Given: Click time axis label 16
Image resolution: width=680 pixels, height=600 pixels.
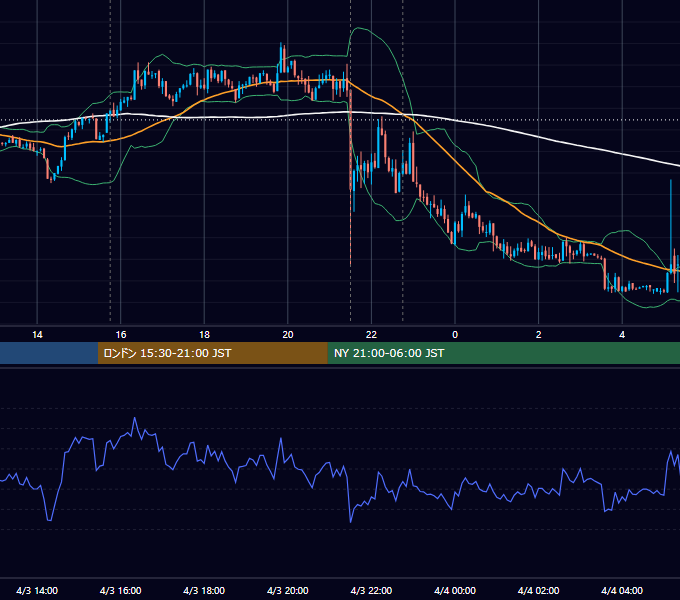Looking at the screenshot, I should (121, 335).
